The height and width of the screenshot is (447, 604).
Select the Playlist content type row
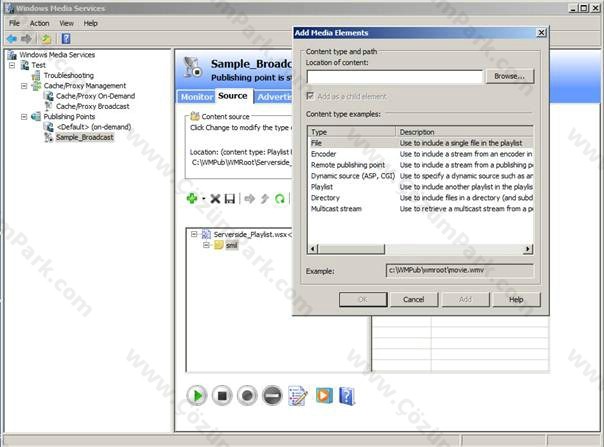421,187
